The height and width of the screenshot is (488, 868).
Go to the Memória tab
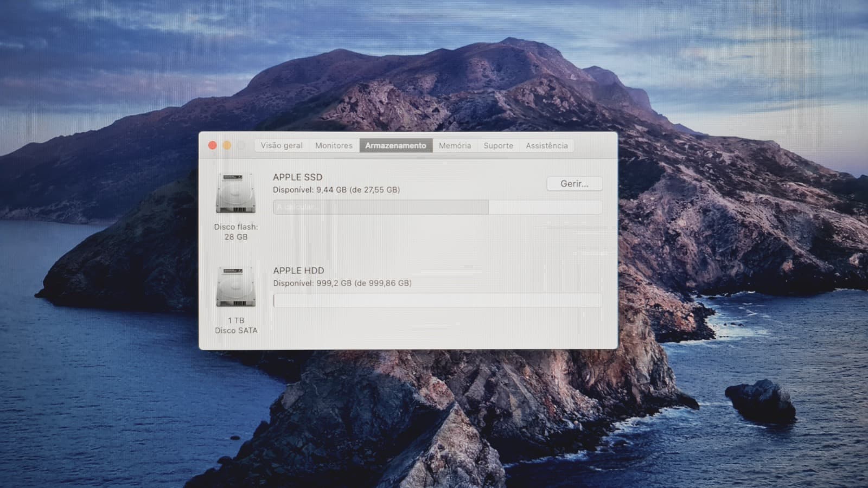455,145
